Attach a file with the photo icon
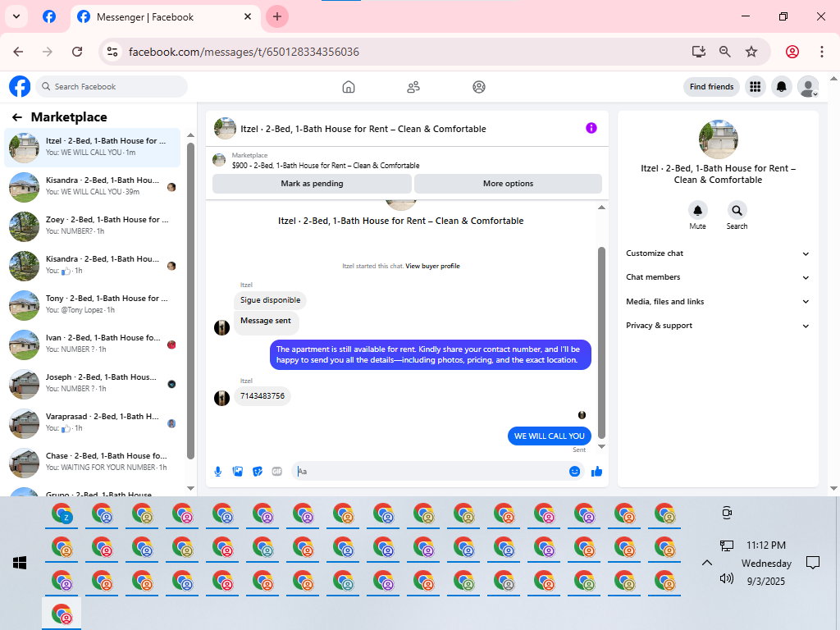The width and height of the screenshot is (840, 630). pos(238,472)
